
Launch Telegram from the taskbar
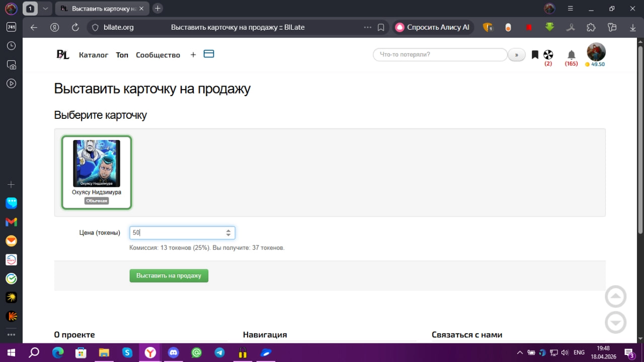coord(220,352)
